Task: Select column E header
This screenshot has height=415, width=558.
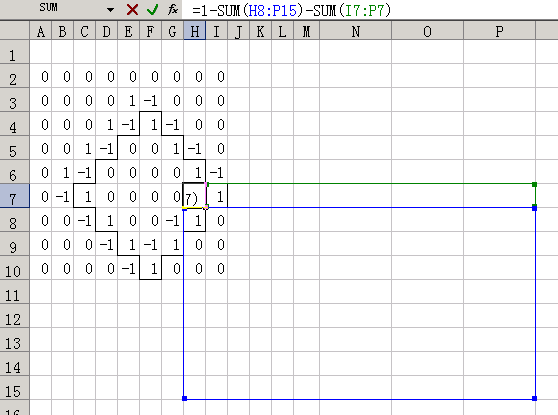Action: coord(128,31)
